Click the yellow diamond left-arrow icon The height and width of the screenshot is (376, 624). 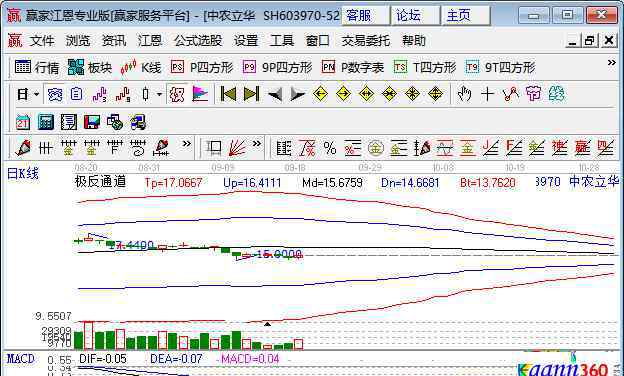pos(320,94)
